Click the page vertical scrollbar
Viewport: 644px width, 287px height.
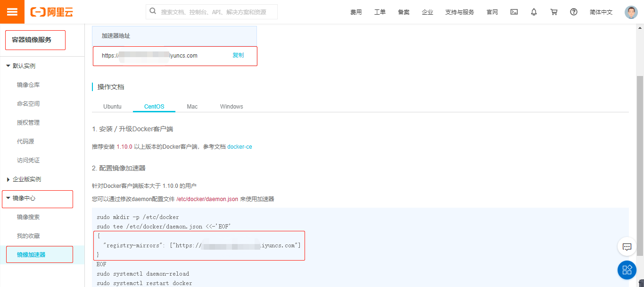[x=640, y=165]
